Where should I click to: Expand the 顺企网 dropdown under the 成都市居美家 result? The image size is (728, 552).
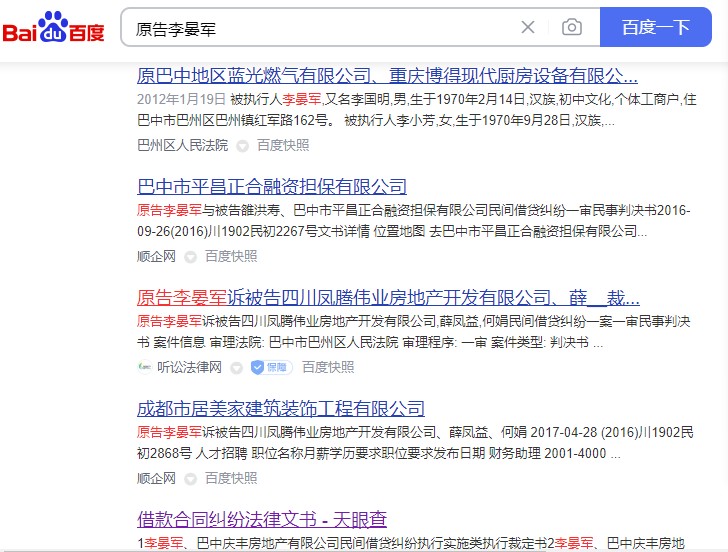click(190, 479)
